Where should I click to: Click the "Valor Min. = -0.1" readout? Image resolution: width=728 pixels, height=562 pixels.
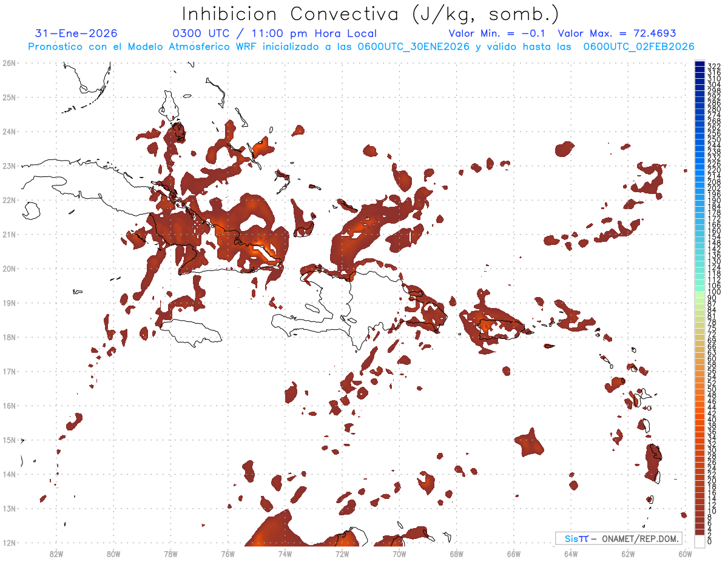click(x=498, y=33)
